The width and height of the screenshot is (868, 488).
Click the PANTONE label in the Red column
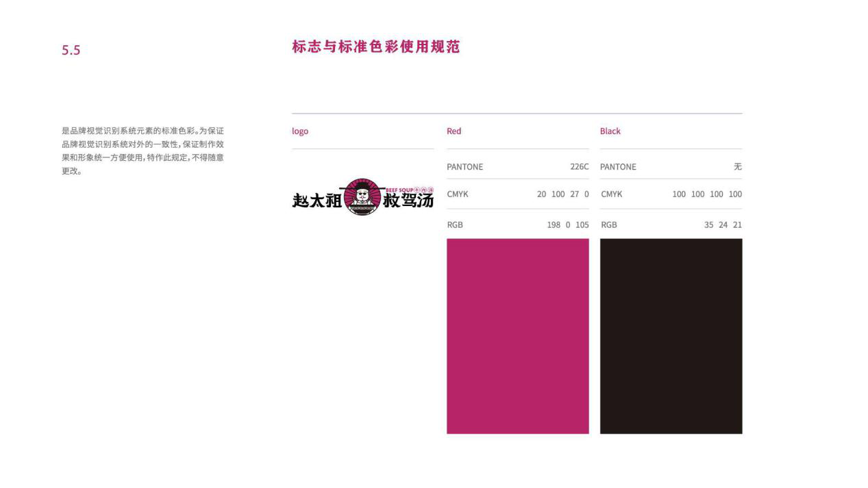464,167
